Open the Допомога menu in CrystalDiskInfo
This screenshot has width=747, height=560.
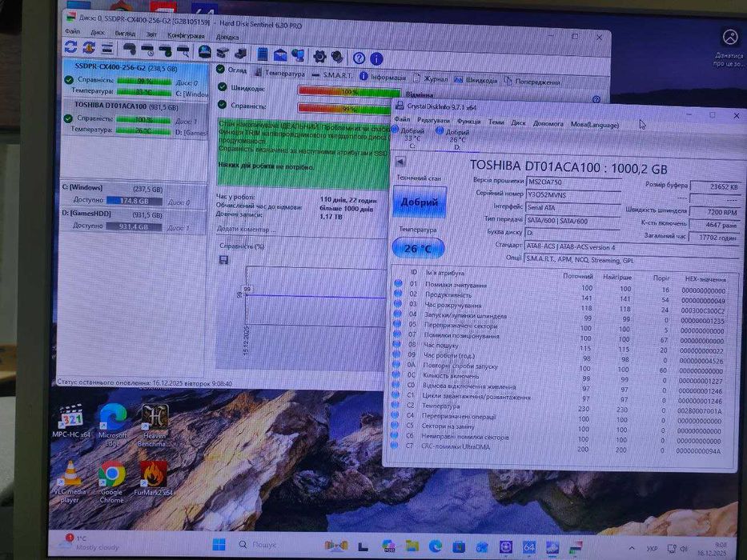[x=548, y=124]
